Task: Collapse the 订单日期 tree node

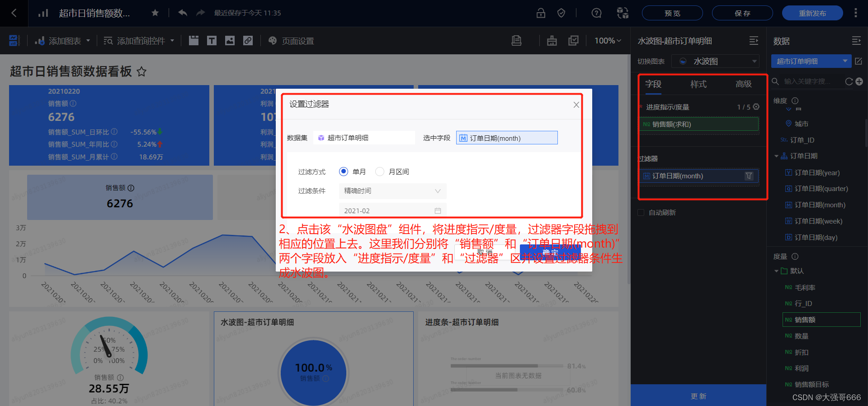Action: [x=776, y=156]
